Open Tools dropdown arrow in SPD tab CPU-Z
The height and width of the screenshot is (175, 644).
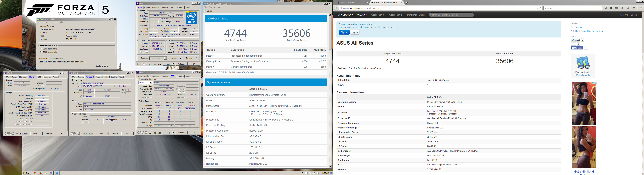point(173,133)
